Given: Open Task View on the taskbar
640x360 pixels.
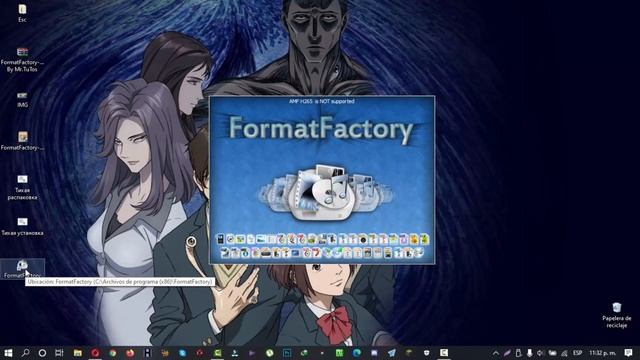Looking at the screenshot, I should click(x=59, y=353).
